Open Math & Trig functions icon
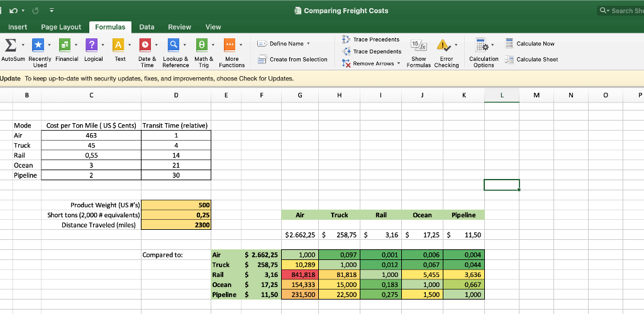This screenshot has width=644, height=314. tap(202, 44)
